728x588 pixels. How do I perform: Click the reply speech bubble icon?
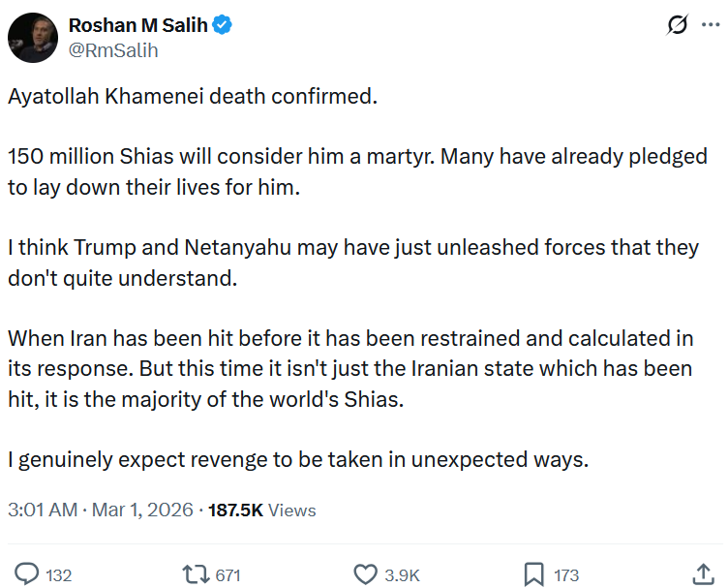click(x=26, y=574)
